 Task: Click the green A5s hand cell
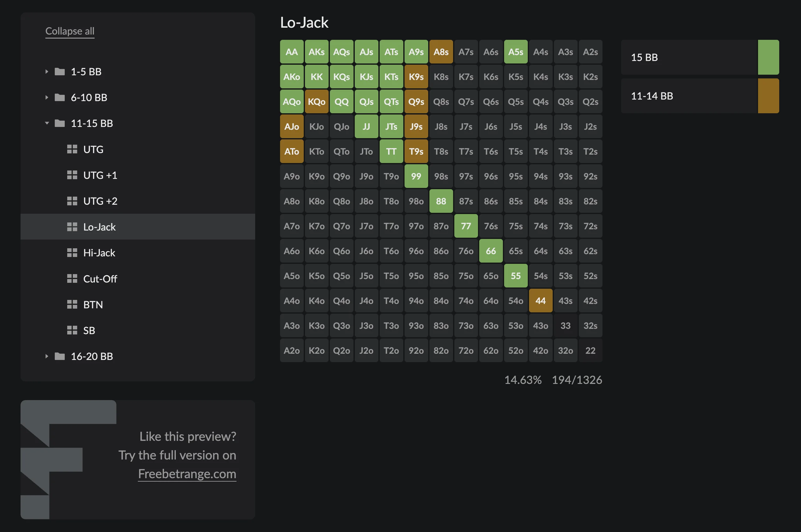click(x=516, y=52)
